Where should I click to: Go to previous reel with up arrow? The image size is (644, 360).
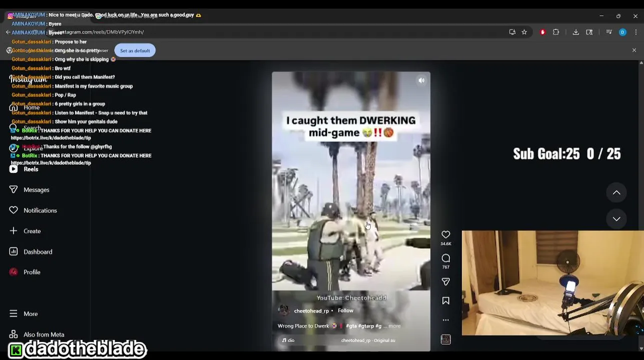[x=616, y=192]
